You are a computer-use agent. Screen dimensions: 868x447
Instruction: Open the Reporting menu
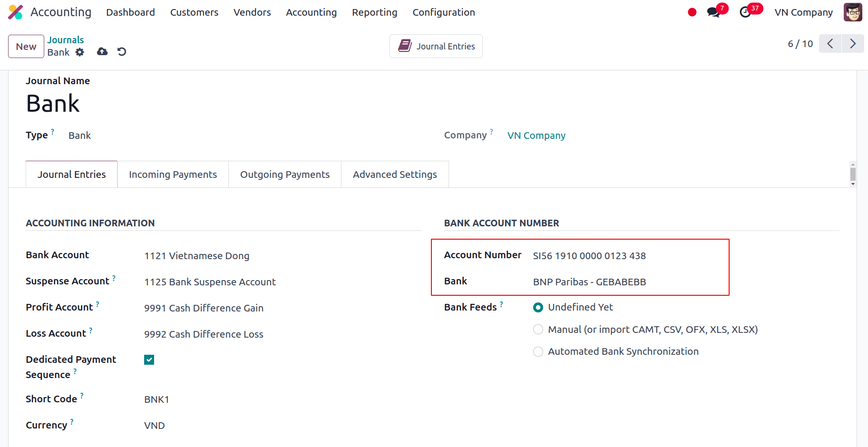(374, 12)
